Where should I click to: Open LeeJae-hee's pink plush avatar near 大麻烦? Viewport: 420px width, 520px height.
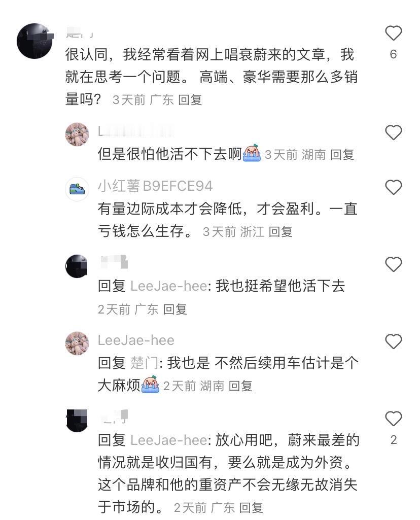coord(77,343)
